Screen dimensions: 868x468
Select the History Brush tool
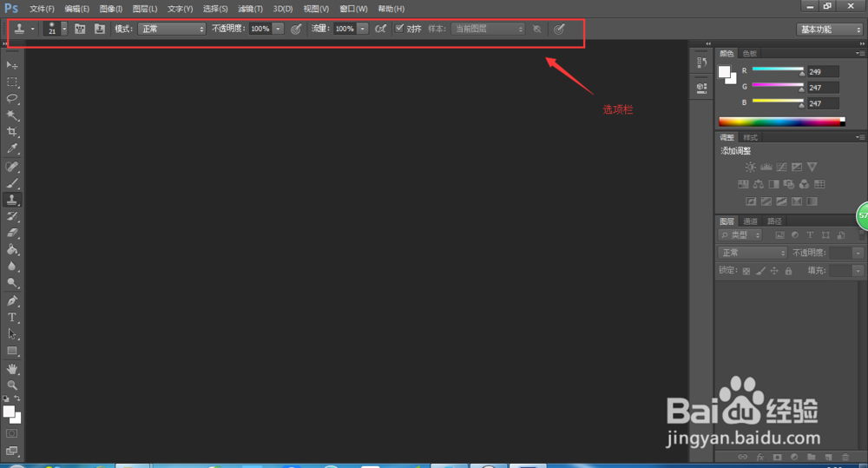coord(11,216)
